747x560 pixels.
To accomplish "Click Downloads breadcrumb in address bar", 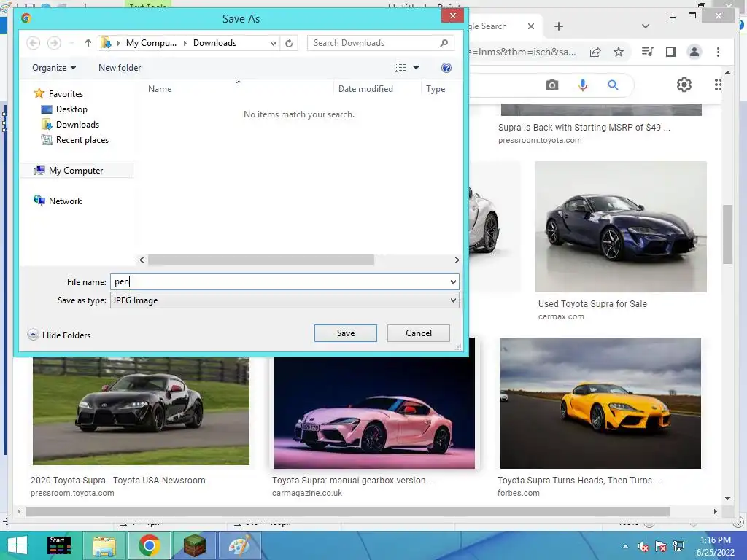I will 214,43.
